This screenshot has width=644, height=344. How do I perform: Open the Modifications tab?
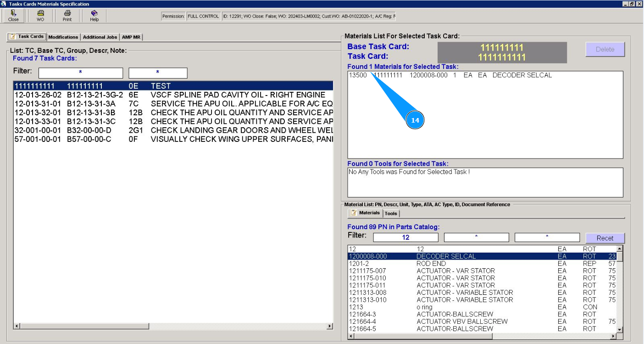(63, 37)
